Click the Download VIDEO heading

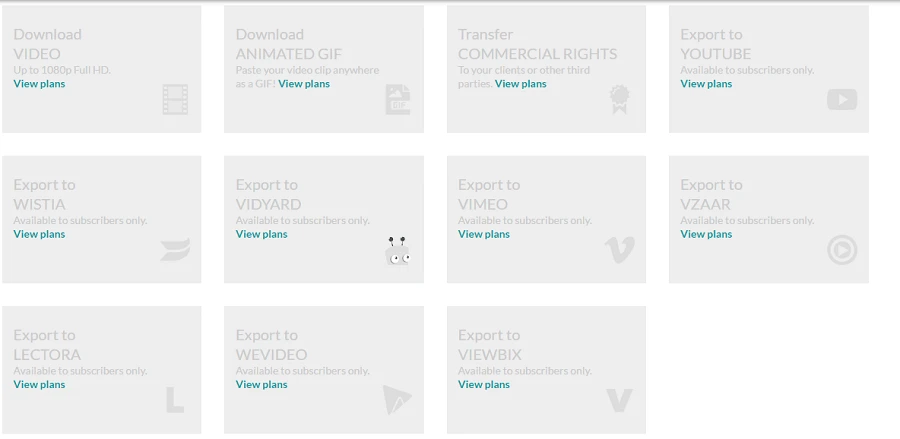tap(48, 44)
